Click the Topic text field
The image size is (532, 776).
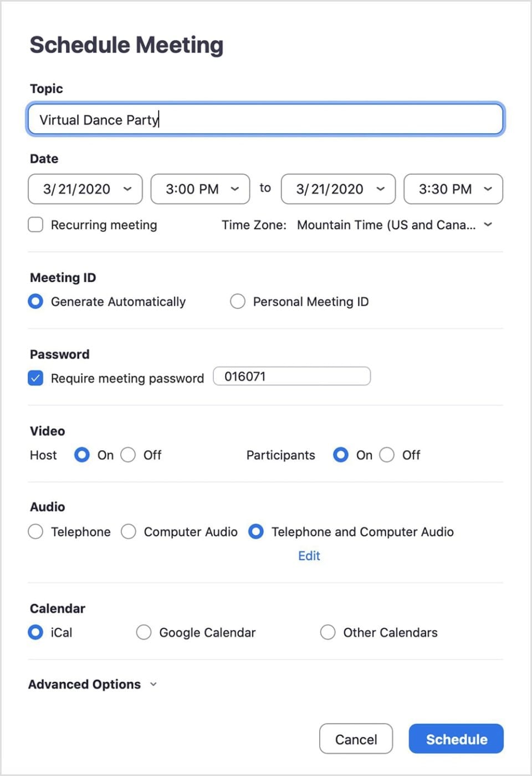[x=265, y=119]
